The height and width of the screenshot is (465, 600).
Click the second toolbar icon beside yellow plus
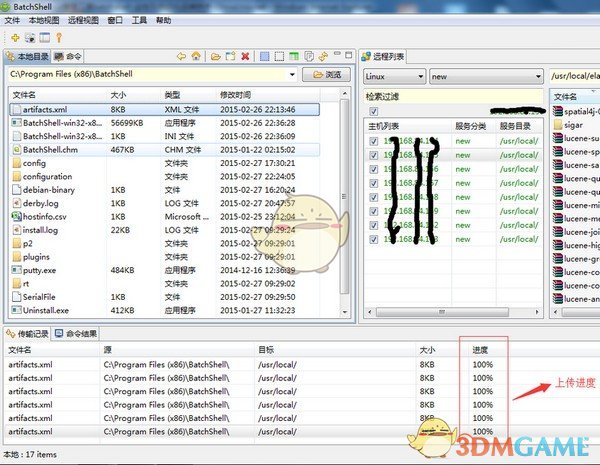click(x=30, y=38)
